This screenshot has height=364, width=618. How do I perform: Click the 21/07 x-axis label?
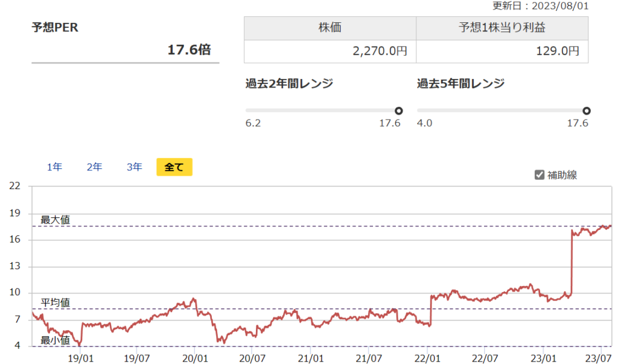[369, 359]
